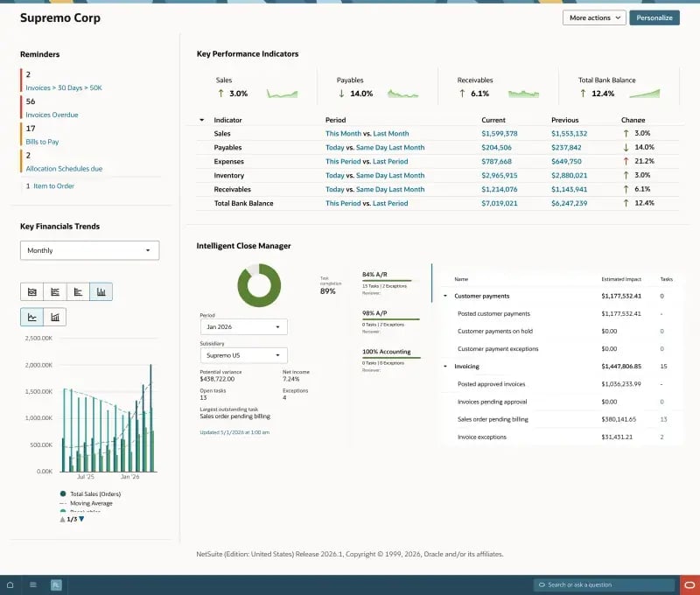Click the Receivables KPI sparkline chart

[x=523, y=94]
